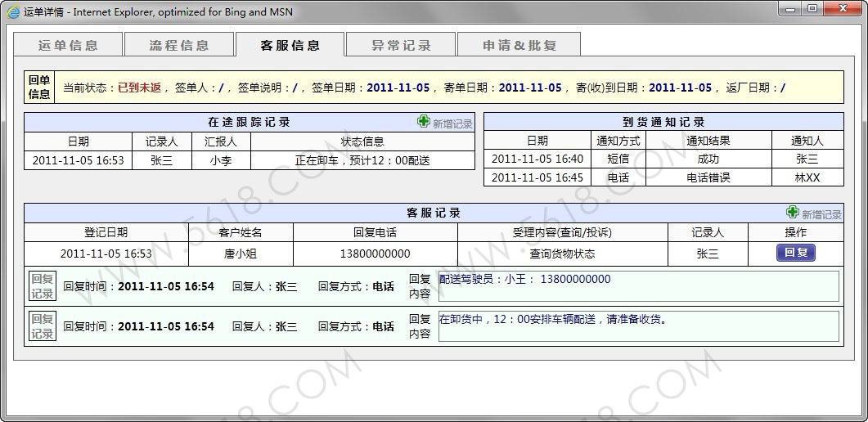Click the green plus icon in 在途跟踪记录
The width and height of the screenshot is (868, 422).
pos(423,122)
